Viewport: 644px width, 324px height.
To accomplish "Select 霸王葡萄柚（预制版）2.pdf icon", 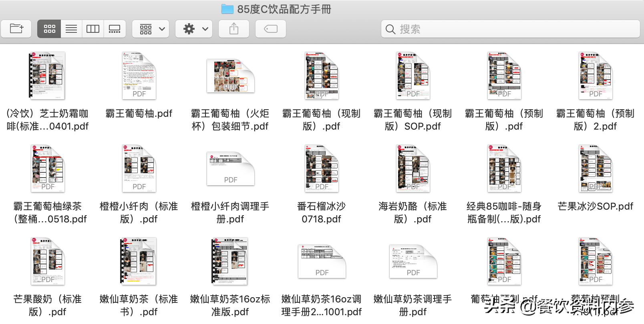I will pyautogui.click(x=596, y=75).
